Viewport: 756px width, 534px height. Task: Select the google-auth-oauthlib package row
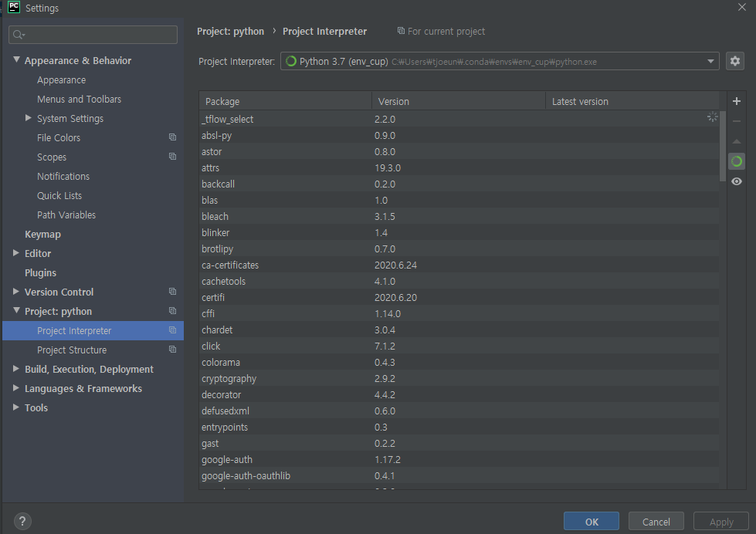pos(459,475)
